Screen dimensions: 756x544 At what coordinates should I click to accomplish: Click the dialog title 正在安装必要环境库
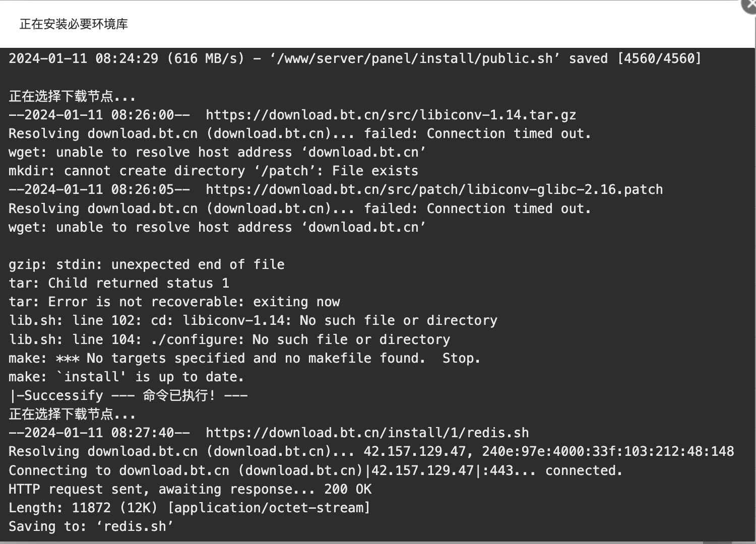pos(74,24)
